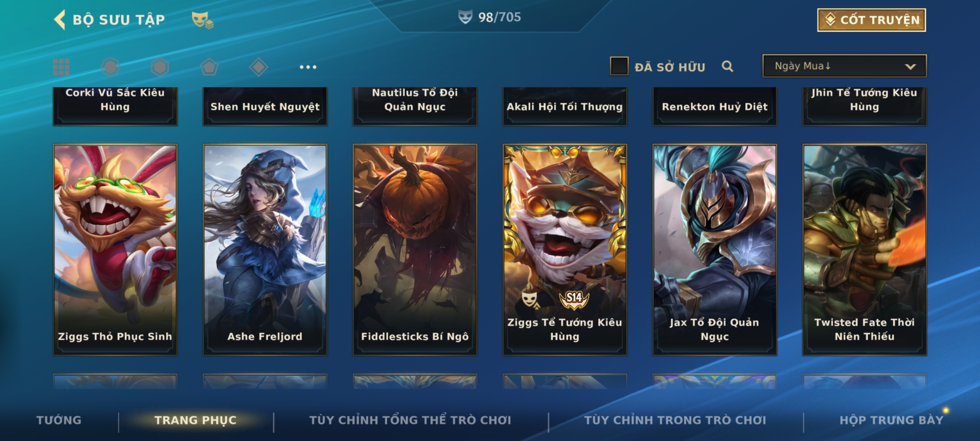
Task: Switch to Tùy Chỉnh Trong Trò Chơi tab
Action: pos(675,420)
